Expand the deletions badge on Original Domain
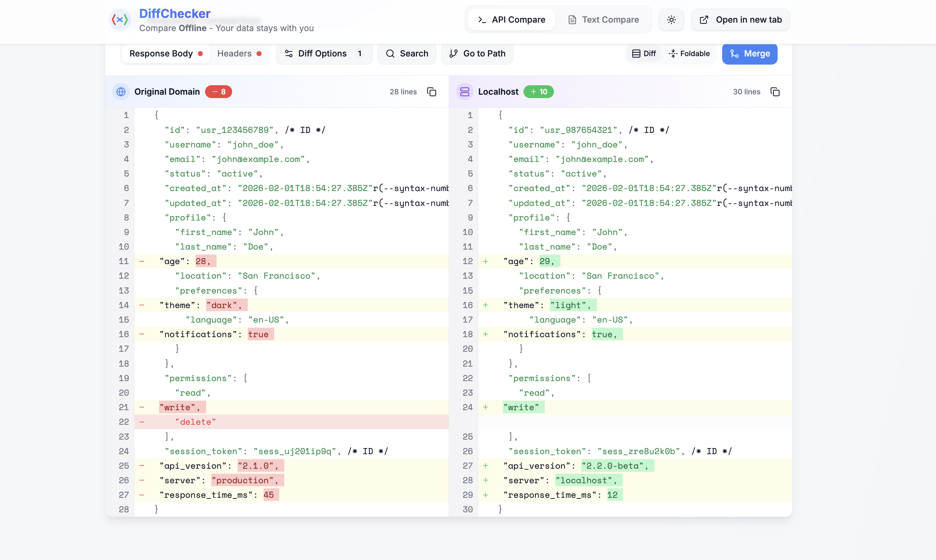This screenshot has width=936, height=560. coord(218,91)
